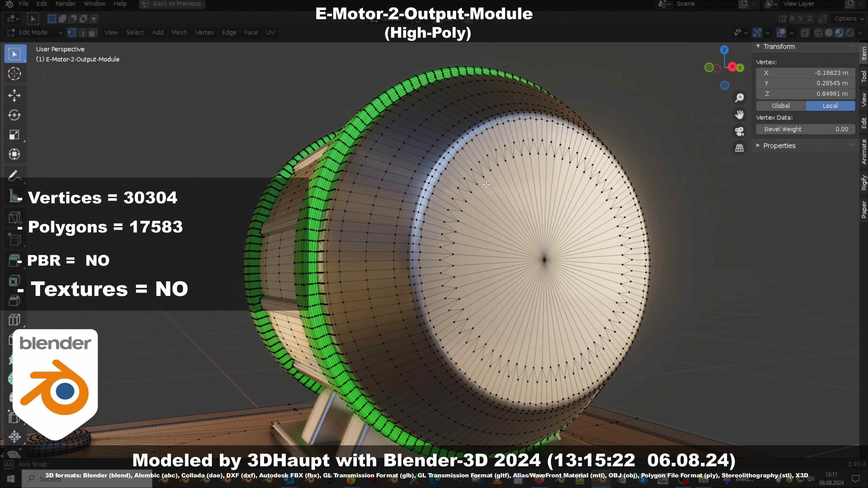
Task: Toggle viewport overlays
Action: pos(781,33)
